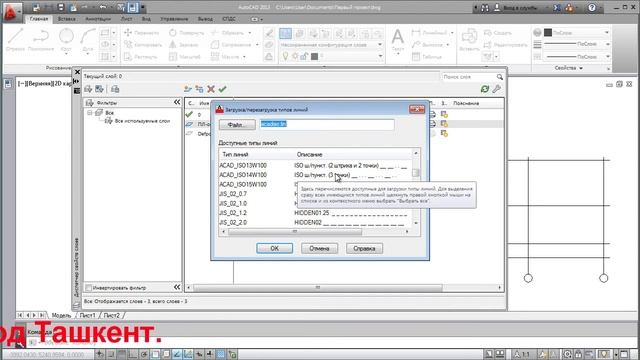The width and height of the screenshot is (640, 360).
Task: Select the Polyline tool in ribbon
Action: (41, 40)
